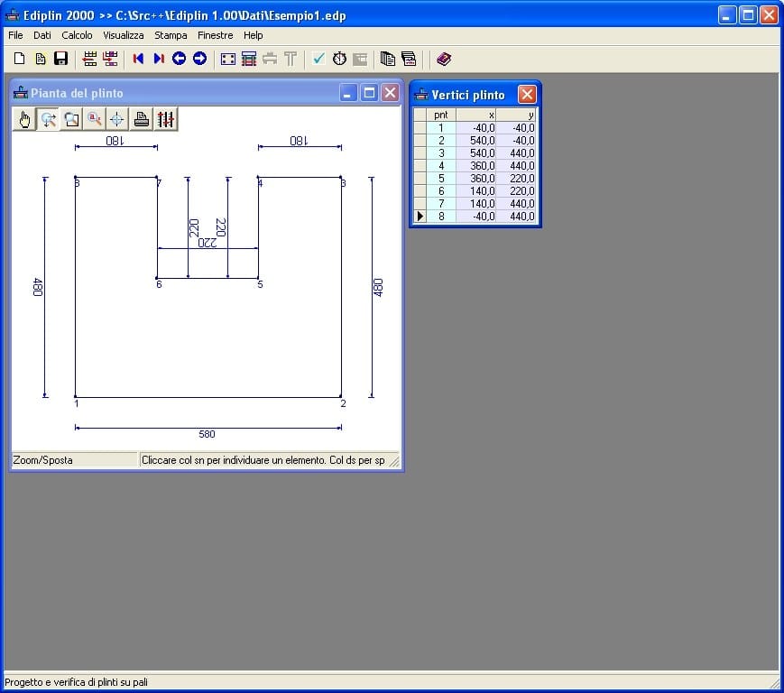Select the hand pan tool
Viewport: 784px width, 693px height.
[x=24, y=119]
